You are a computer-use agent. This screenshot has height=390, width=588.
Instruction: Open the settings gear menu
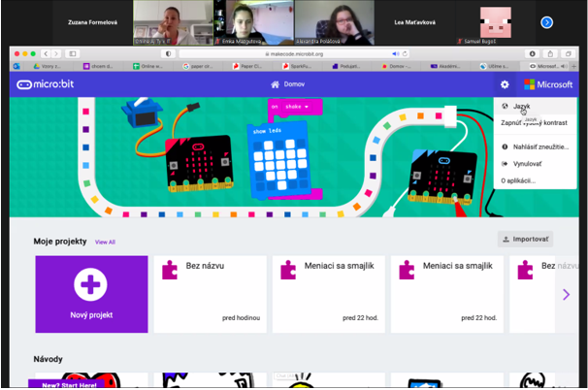[x=505, y=84]
